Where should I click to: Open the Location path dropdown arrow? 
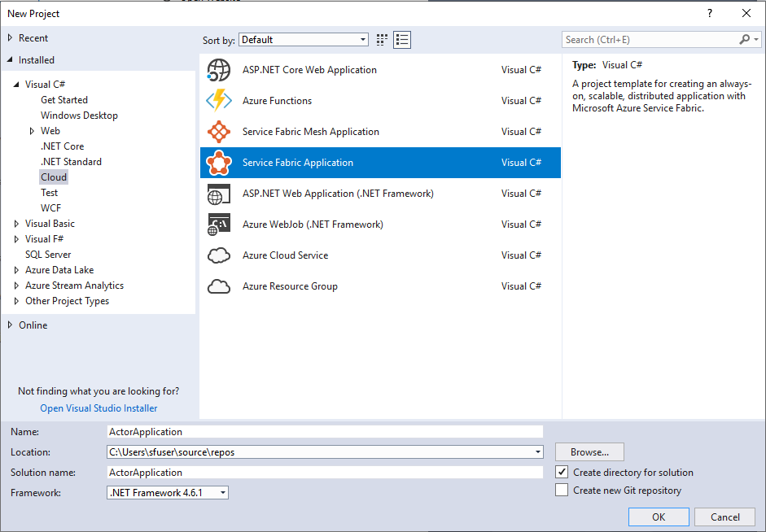(x=536, y=451)
